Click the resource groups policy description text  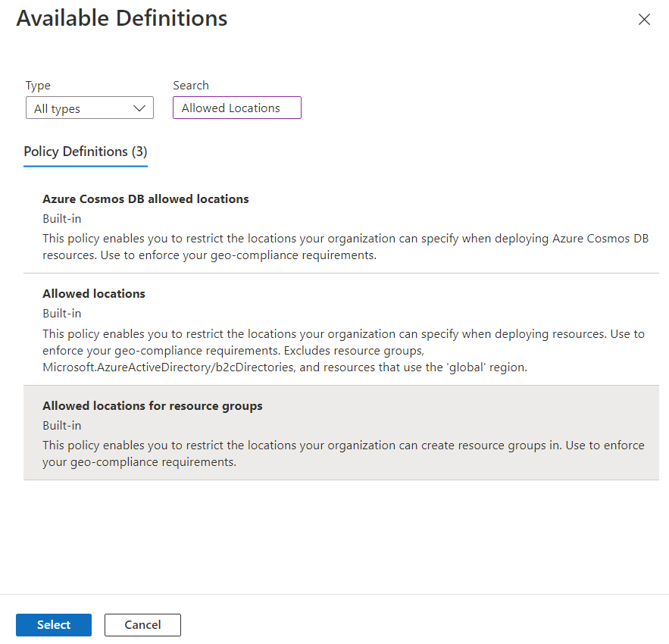(x=343, y=453)
